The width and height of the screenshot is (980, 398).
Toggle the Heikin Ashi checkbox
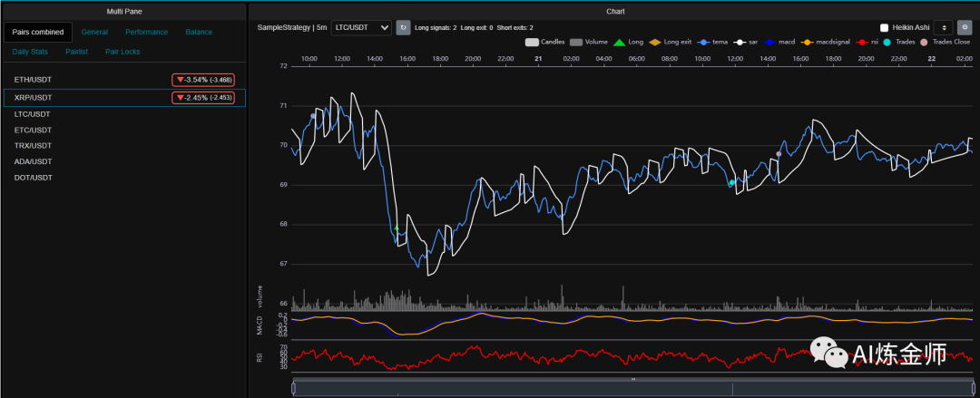[x=884, y=27]
